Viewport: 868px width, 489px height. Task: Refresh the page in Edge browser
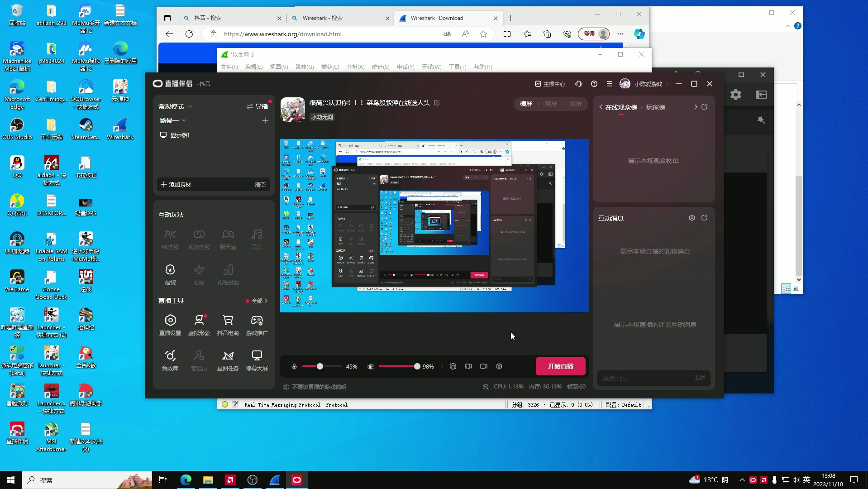pyautogui.click(x=189, y=34)
